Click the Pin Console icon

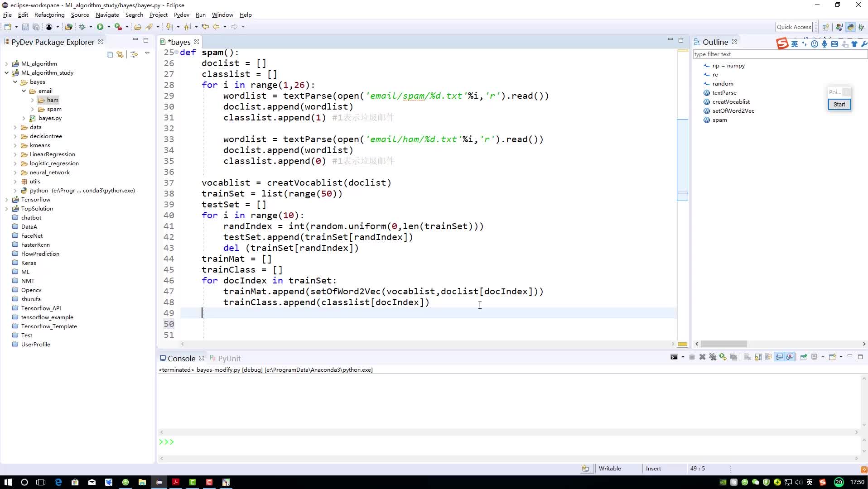point(803,357)
